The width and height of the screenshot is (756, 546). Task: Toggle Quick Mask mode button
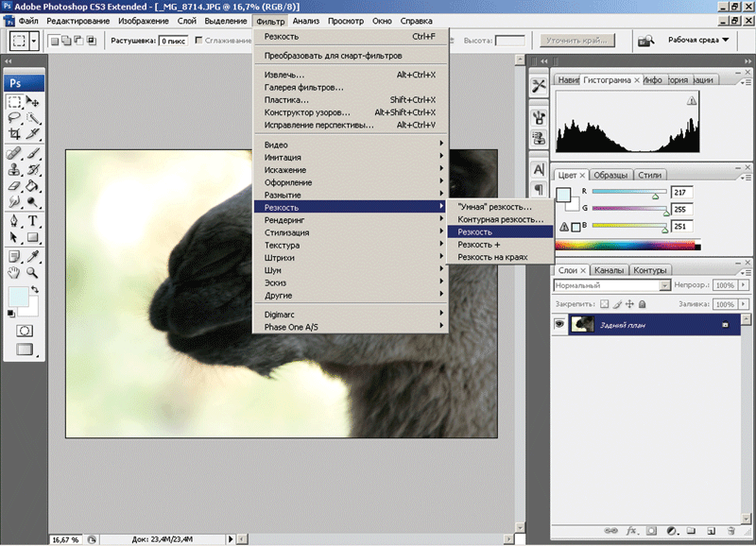point(24,331)
